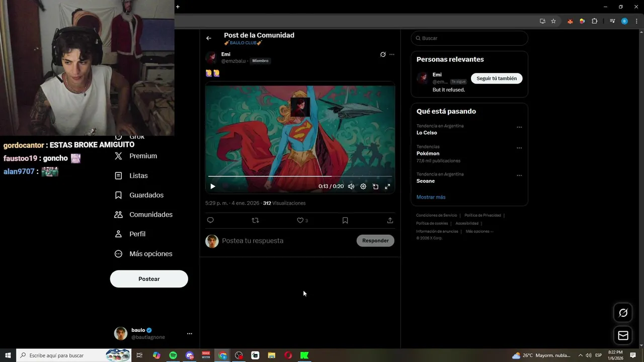This screenshot has width=644, height=362.
Task: Open video settings gear
Action: 363,187
